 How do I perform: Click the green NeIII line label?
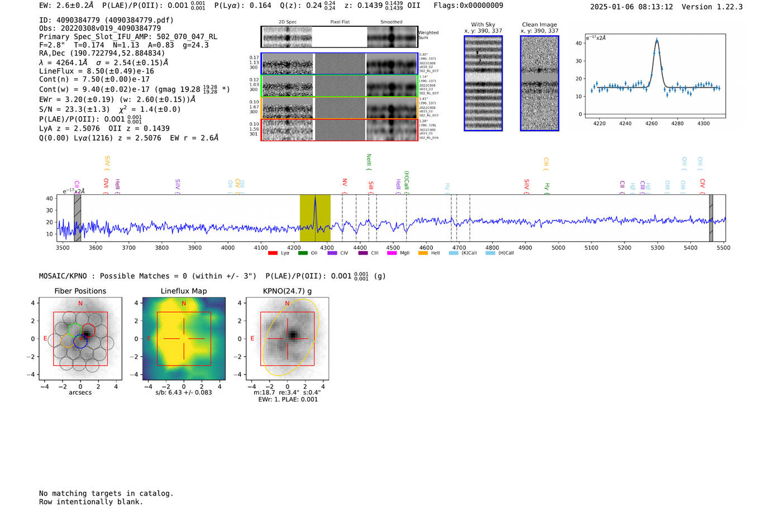(369, 162)
